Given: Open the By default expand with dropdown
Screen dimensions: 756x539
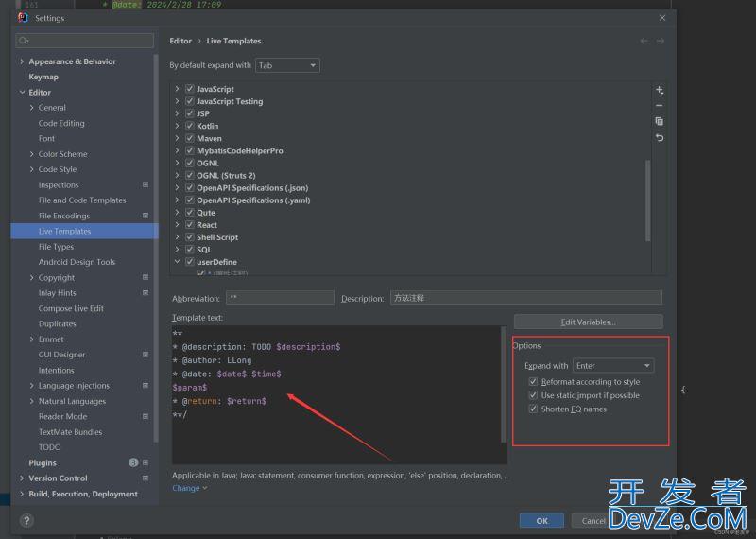Looking at the screenshot, I should pyautogui.click(x=287, y=65).
